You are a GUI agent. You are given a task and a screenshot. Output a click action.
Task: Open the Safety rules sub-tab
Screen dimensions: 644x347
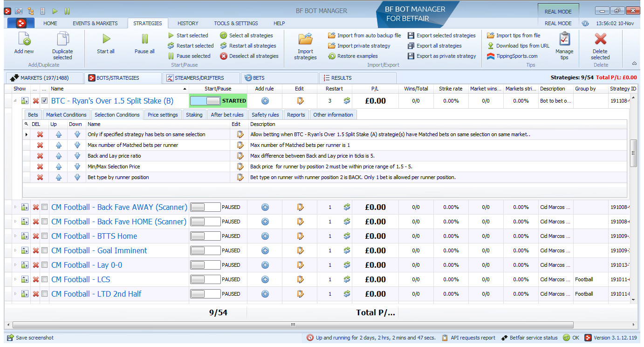[x=265, y=115]
